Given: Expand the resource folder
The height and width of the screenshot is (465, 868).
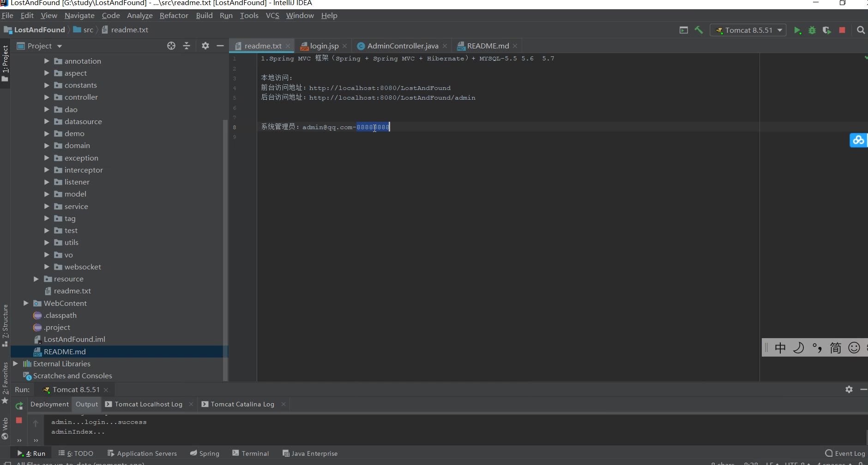Looking at the screenshot, I should click(36, 279).
